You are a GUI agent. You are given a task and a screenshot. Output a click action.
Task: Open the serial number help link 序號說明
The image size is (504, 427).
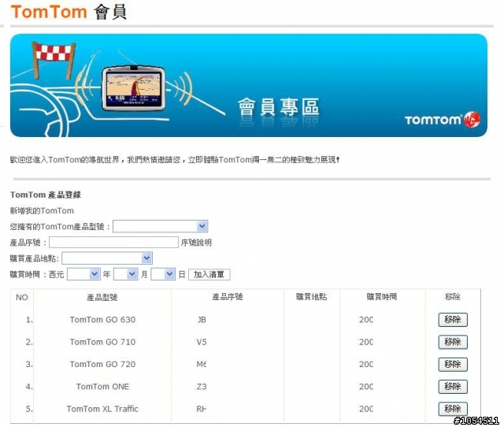tap(196, 243)
